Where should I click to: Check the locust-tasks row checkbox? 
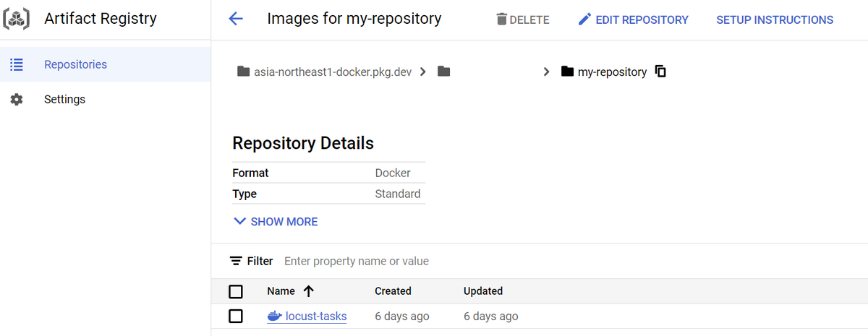[235, 316]
